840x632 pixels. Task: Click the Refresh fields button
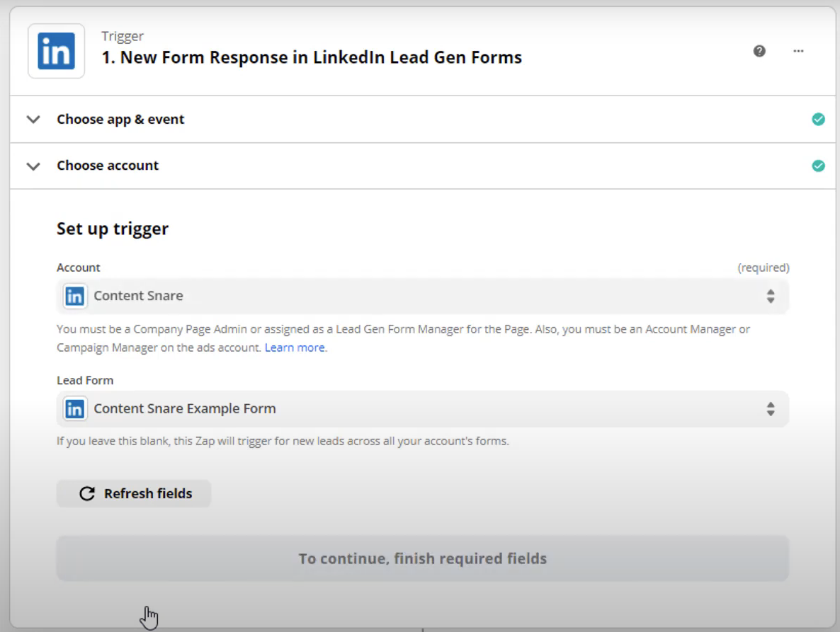tap(134, 493)
